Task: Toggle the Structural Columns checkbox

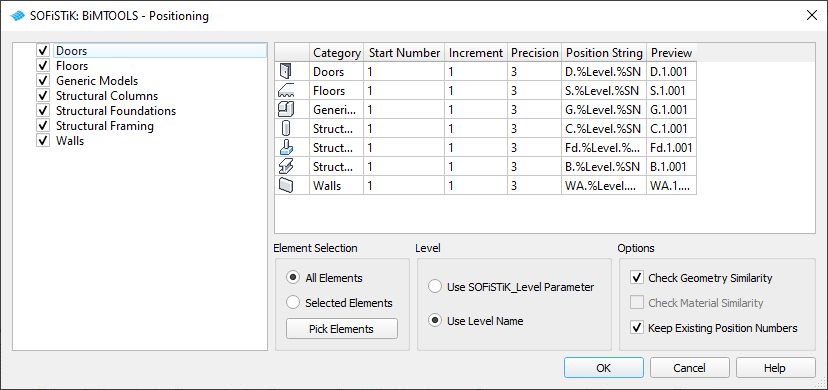Action: click(x=43, y=96)
